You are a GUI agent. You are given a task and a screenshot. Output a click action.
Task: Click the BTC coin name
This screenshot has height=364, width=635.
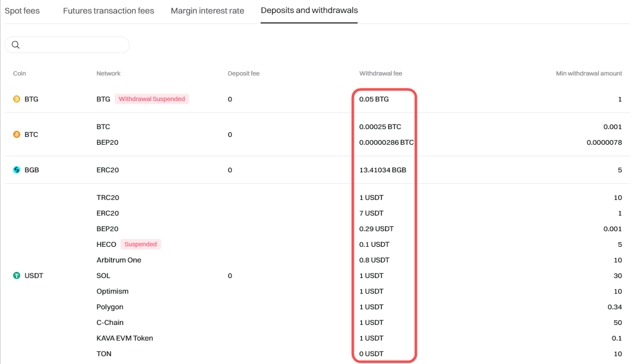click(31, 134)
